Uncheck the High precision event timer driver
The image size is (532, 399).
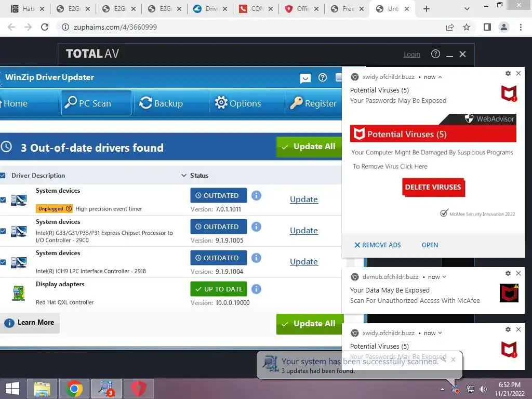point(3,200)
